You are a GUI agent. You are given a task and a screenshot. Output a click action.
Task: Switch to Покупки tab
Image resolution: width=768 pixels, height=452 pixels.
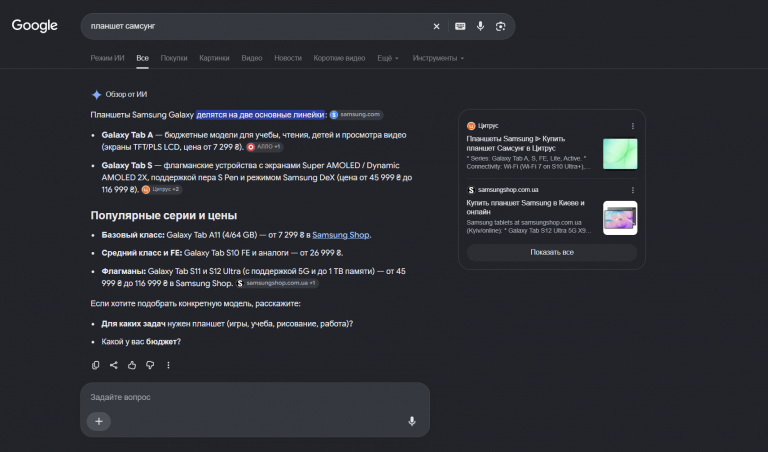pos(174,58)
